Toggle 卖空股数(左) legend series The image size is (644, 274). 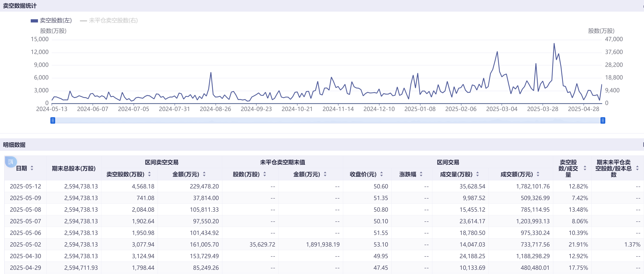pyautogui.click(x=51, y=20)
